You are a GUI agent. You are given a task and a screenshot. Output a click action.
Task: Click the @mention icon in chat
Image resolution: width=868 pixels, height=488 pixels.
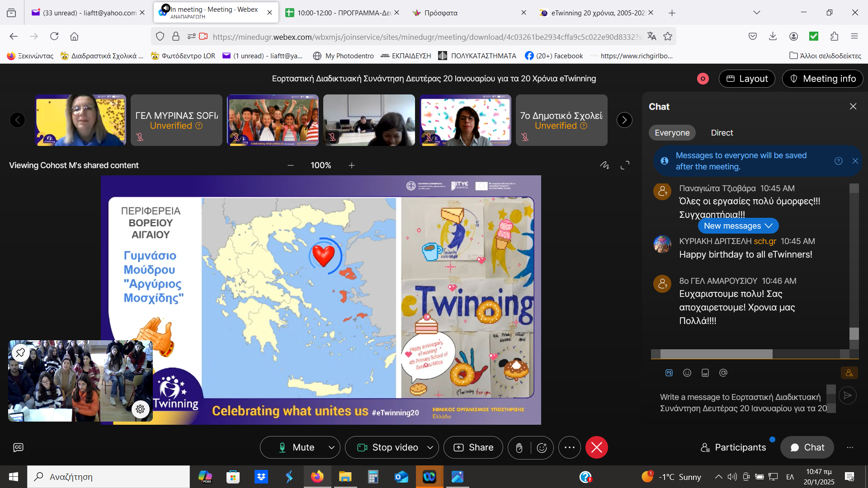point(723,373)
